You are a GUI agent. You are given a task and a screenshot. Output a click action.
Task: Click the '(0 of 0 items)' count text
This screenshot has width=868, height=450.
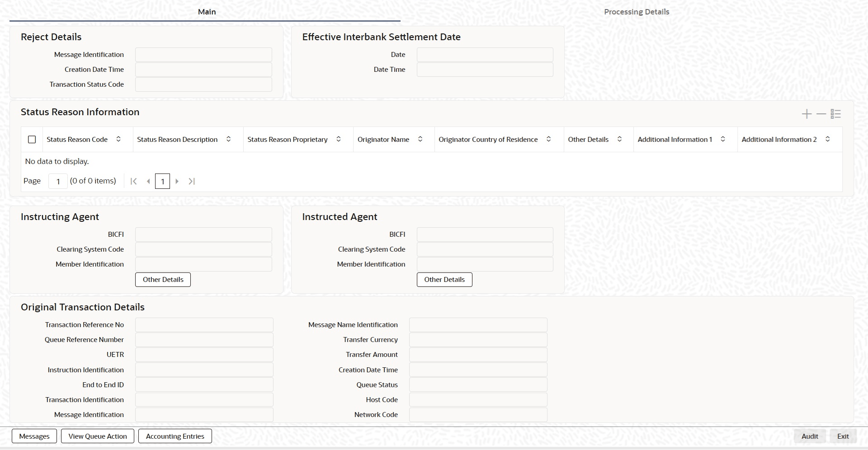click(93, 181)
